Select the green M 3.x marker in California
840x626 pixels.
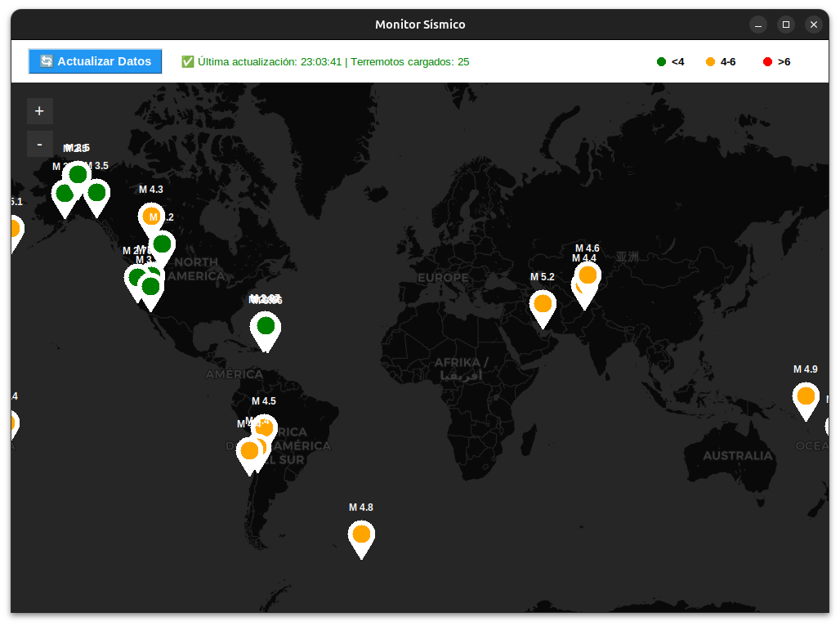click(x=150, y=286)
